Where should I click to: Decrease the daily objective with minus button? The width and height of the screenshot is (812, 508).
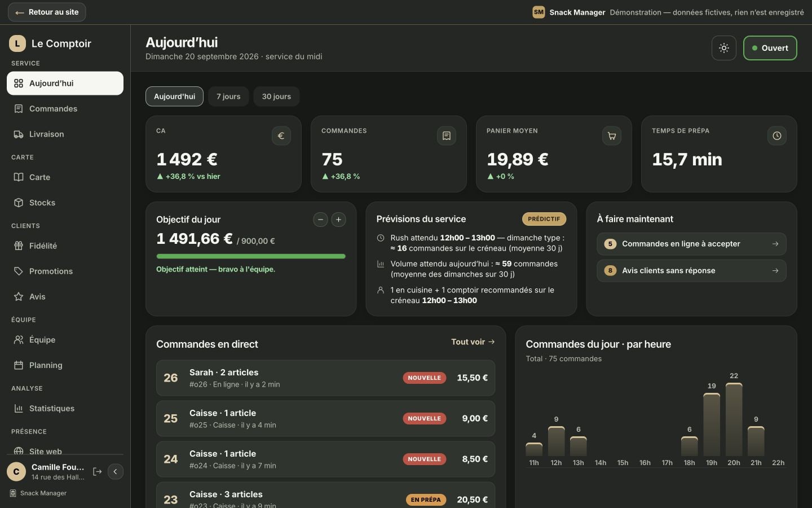point(320,220)
